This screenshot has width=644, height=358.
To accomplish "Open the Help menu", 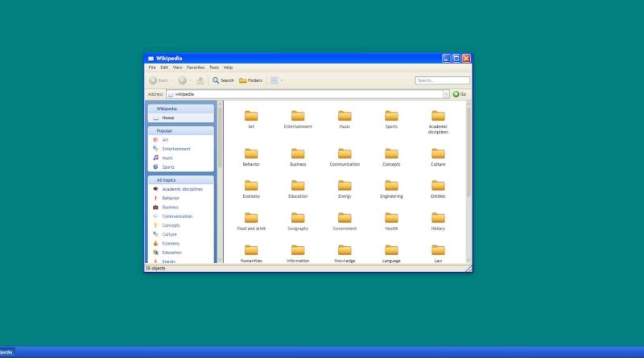I will [x=228, y=68].
